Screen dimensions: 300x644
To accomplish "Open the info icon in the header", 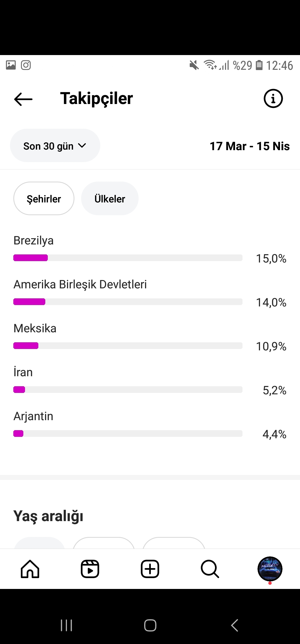I will 273,98.
